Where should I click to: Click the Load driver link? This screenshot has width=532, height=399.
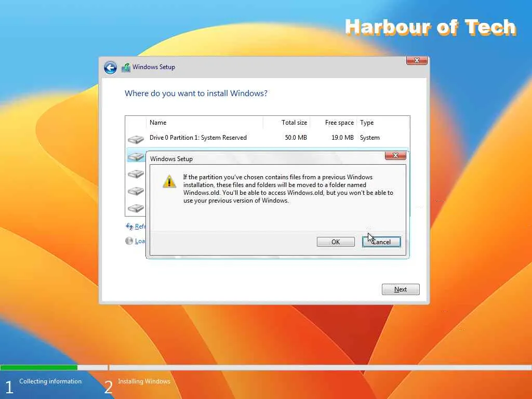pos(140,241)
